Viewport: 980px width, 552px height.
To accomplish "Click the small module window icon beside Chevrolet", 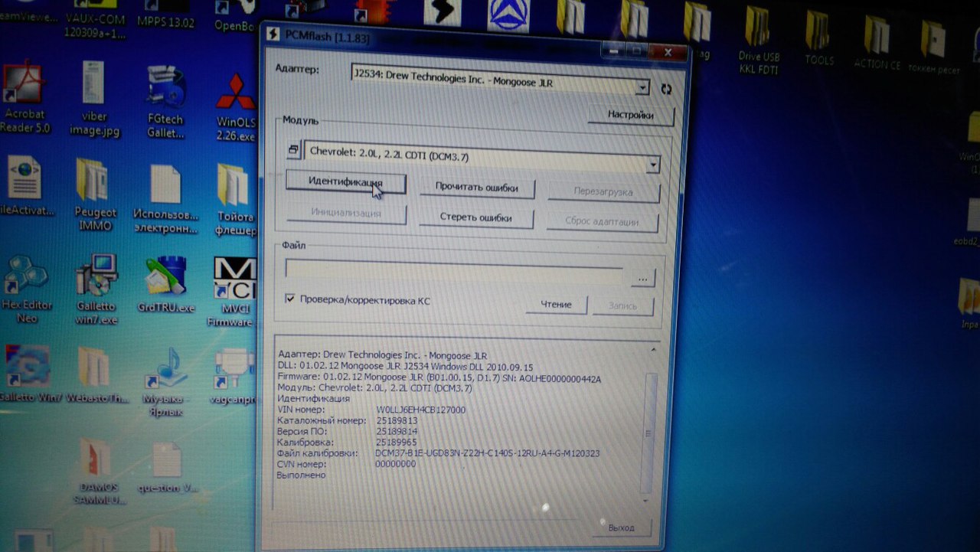I will [x=294, y=150].
